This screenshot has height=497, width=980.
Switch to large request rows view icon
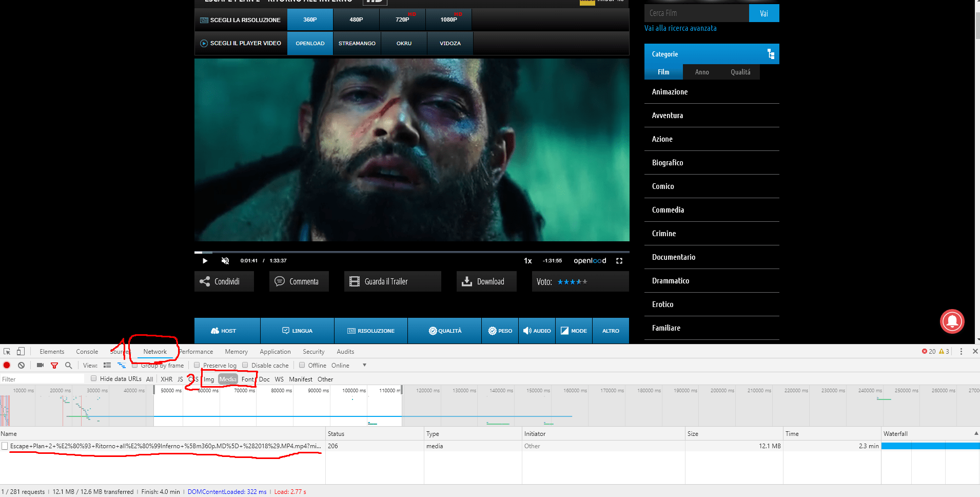107,366
